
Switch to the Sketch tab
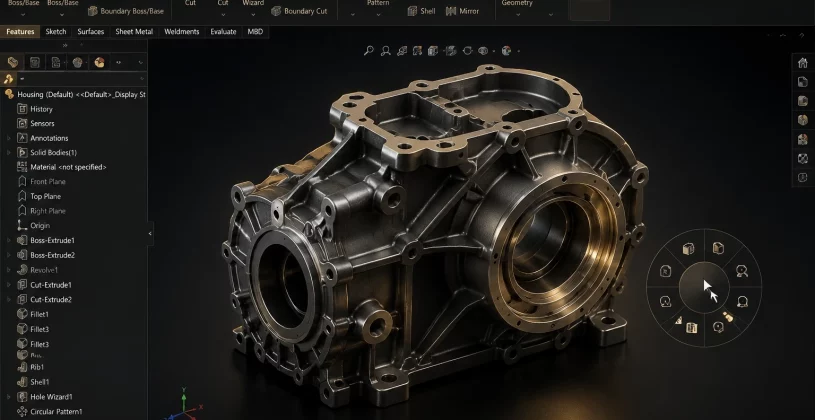pos(56,32)
